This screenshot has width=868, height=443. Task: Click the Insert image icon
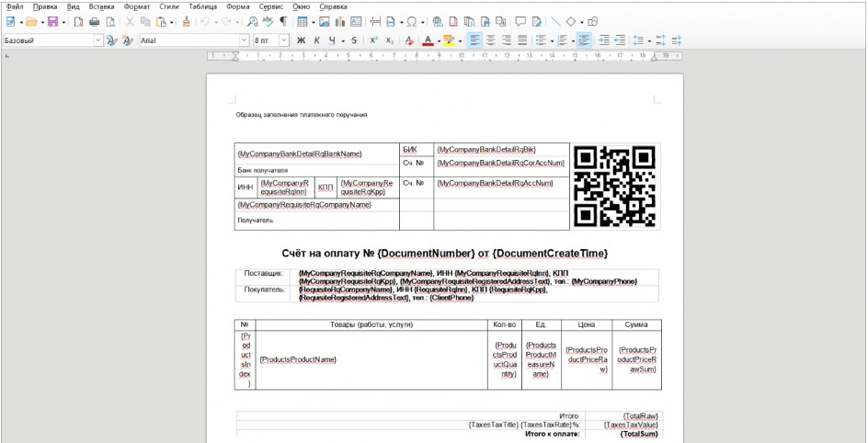tap(324, 21)
